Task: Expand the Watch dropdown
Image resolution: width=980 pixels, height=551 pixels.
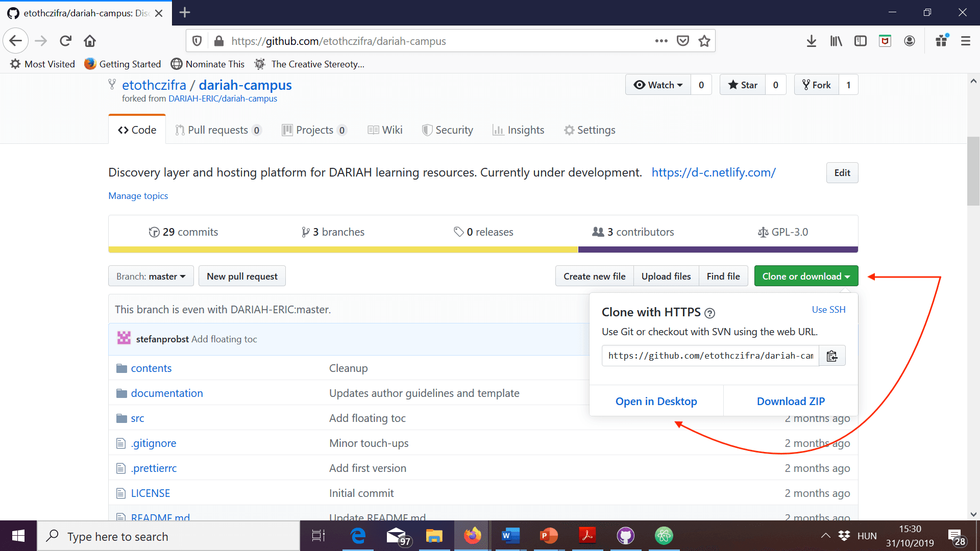Action: coord(658,85)
